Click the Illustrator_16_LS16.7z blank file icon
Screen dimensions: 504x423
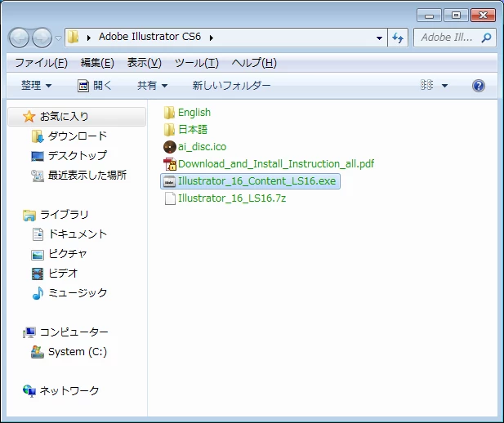tap(170, 198)
